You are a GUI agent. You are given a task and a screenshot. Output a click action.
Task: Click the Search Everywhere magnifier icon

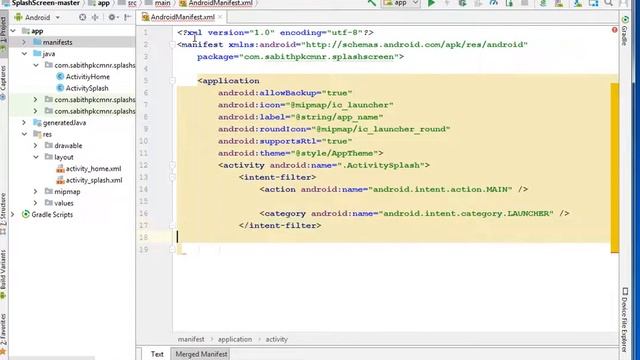[609, 3]
